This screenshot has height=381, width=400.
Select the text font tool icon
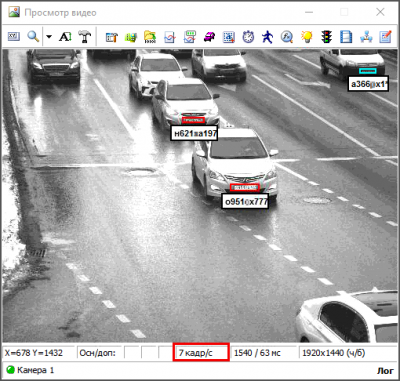65,37
